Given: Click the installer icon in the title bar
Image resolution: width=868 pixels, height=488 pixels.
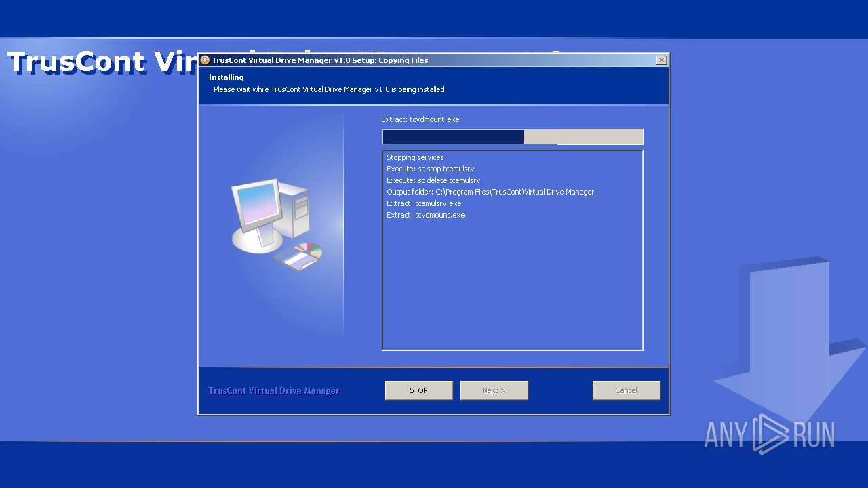Looking at the screenshot, I should tap(205, 60).
